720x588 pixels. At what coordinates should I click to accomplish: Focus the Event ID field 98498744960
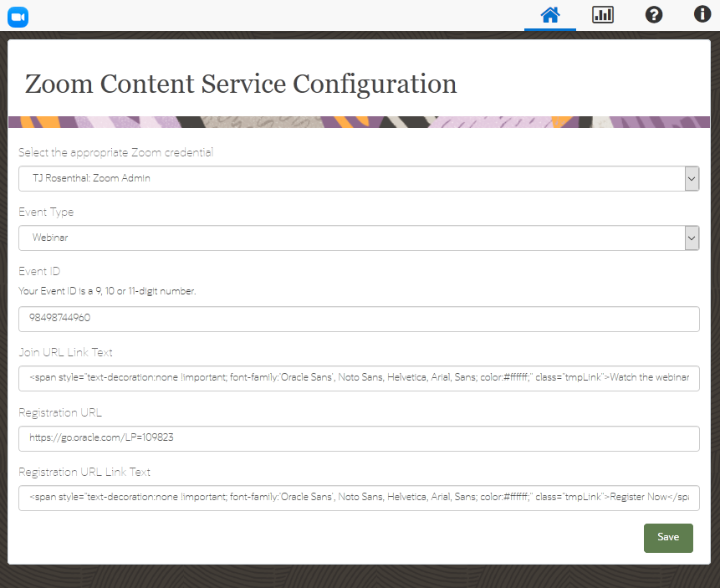(x=359, y=319)
